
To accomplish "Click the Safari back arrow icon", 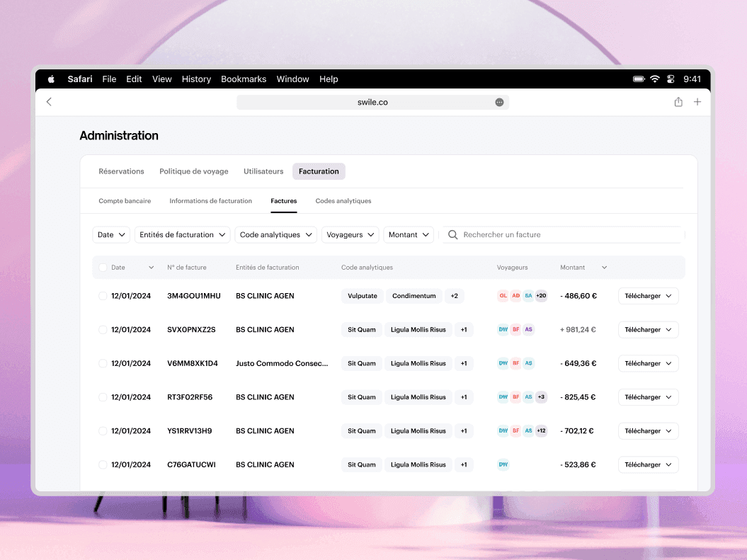I will [x=49, y=102].
